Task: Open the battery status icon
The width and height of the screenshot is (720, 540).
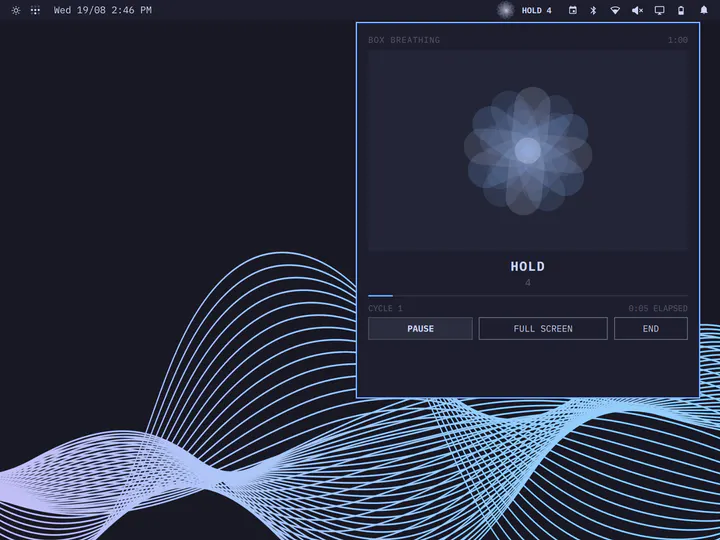Action: pyautogui.click(x=681, y=10)
